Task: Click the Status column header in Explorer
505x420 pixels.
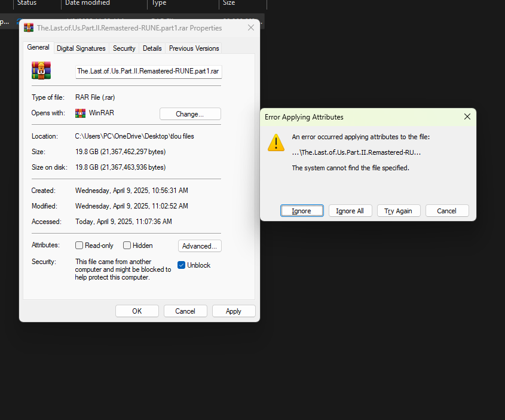Action: 37,3
